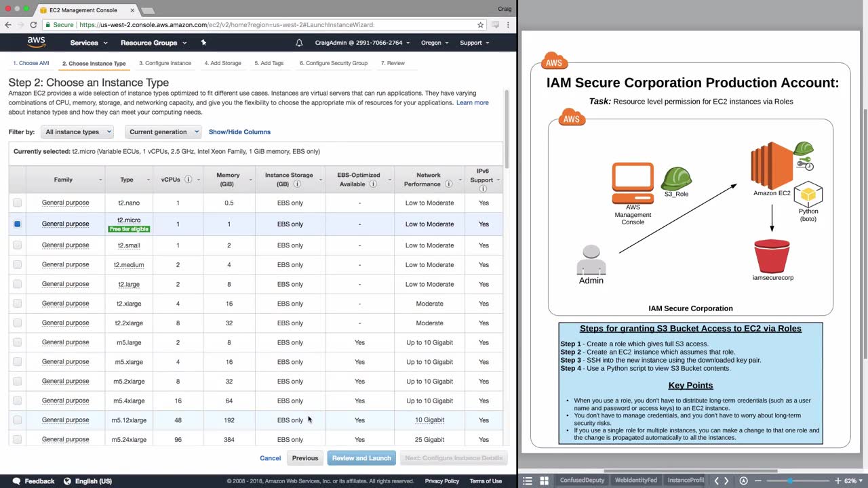868x488 pixels.
Task: Switch to grid view in diagram viewer
Action: coord(544,481)
